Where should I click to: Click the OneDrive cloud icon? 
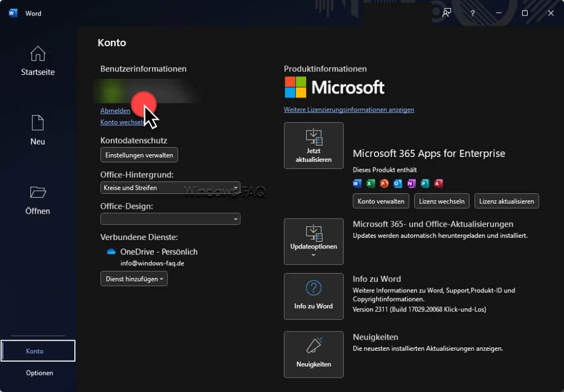coord(111,252)
